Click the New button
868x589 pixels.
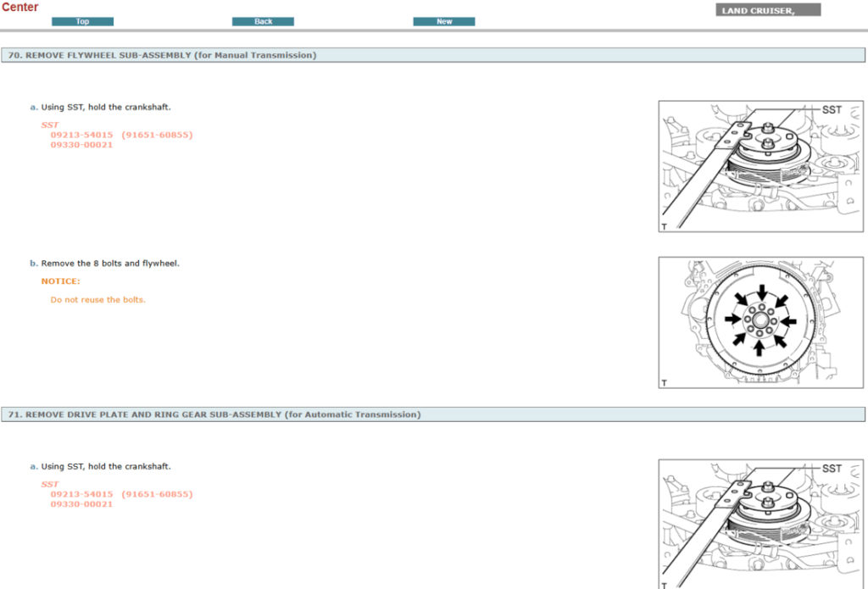coord(444,21)
